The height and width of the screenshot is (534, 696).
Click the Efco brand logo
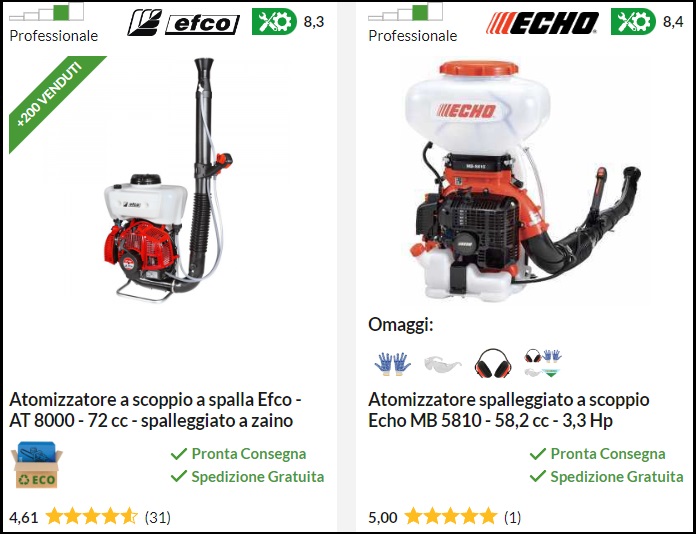(183, 23)
